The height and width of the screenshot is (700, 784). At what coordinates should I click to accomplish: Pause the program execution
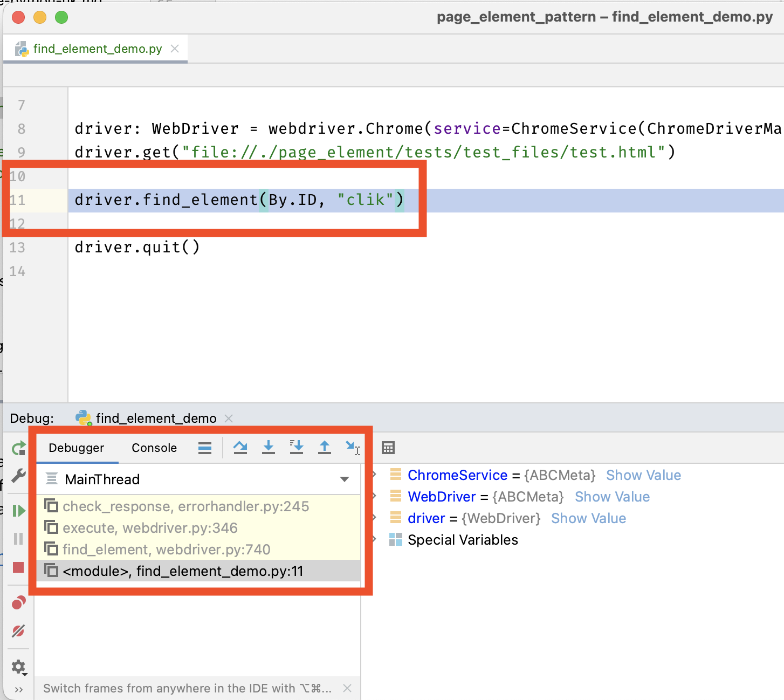tap(18, 539)
